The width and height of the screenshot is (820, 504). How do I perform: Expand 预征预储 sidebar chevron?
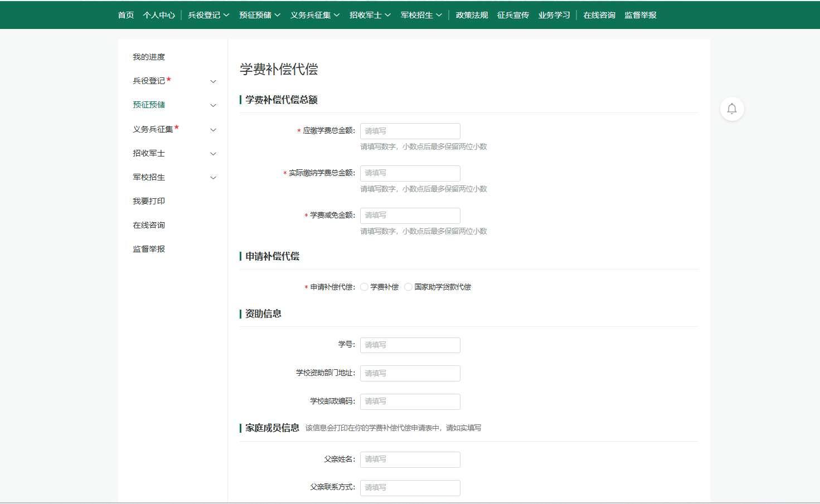tap(213, 105)
